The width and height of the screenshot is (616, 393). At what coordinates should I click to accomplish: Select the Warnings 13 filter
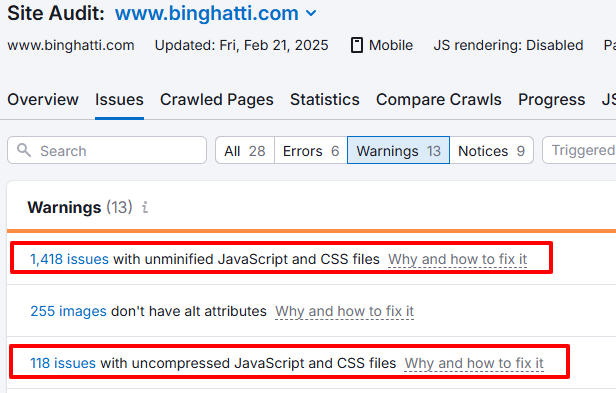point(398,151)
